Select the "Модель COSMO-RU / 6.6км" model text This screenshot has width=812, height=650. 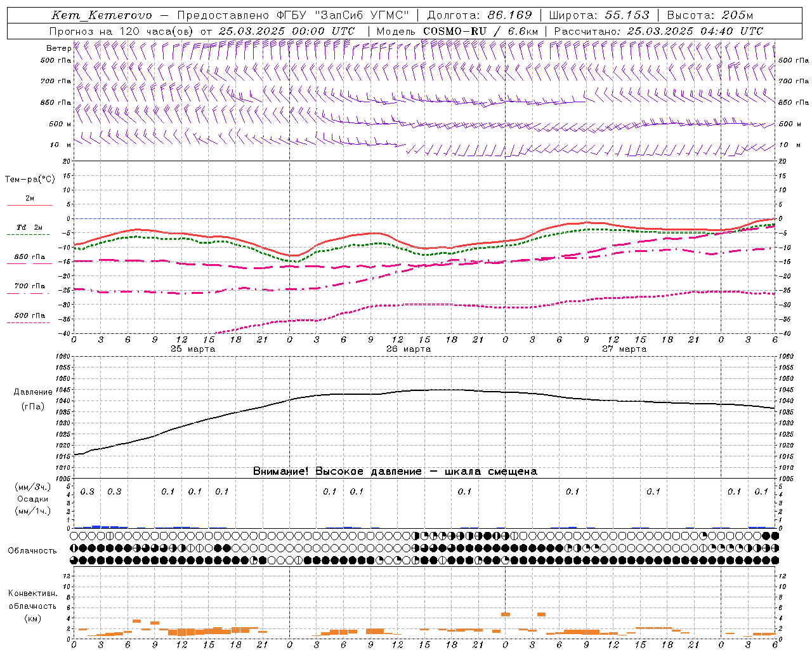pos(457,31)
